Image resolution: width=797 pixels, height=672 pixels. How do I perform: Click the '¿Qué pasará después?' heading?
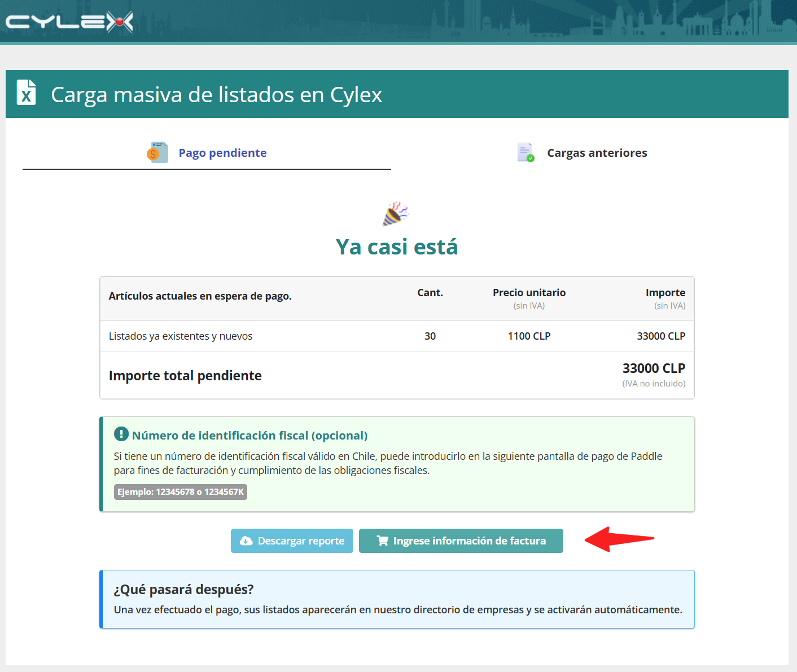[x=184, y=590]
